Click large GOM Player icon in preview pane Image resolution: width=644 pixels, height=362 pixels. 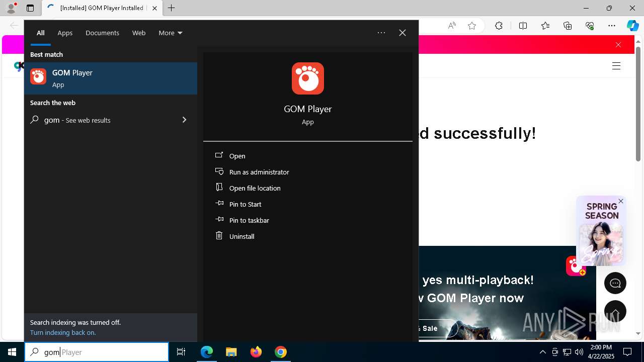coord(308,78)
